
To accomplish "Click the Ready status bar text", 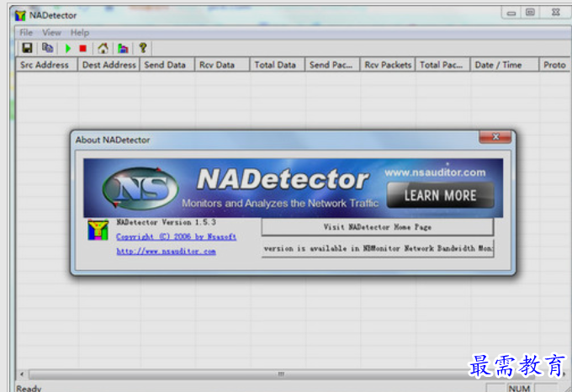I will pos(29,388).
